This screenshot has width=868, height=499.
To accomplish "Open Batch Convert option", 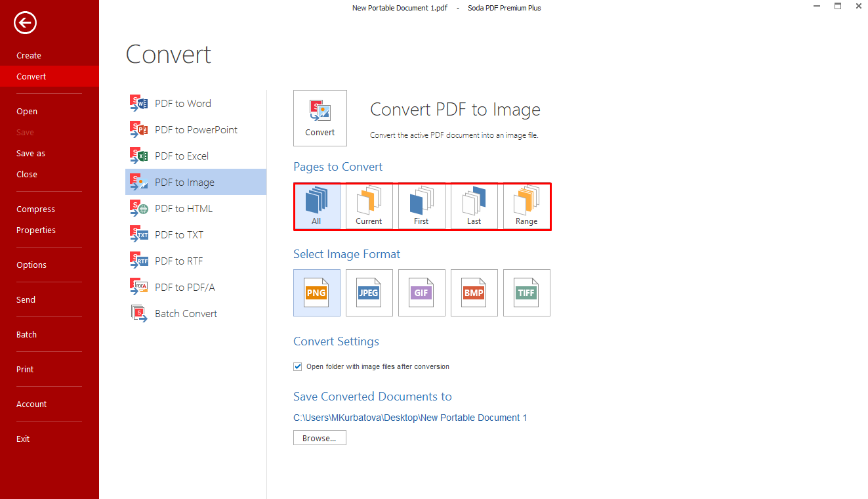I will (186, 313).
